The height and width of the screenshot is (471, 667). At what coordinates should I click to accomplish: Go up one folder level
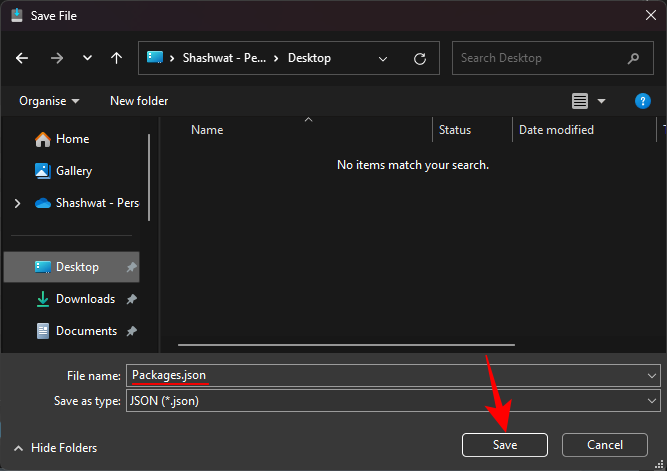[x=116, y=59]
